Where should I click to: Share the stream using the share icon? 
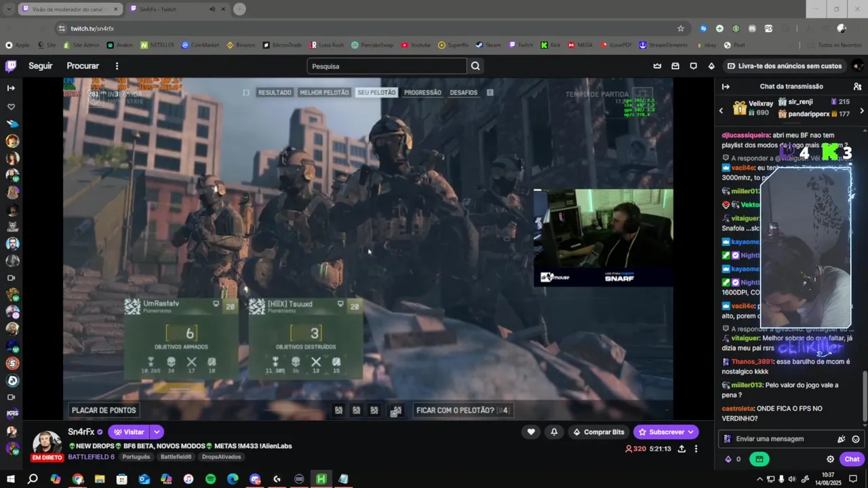click(682, 449)
